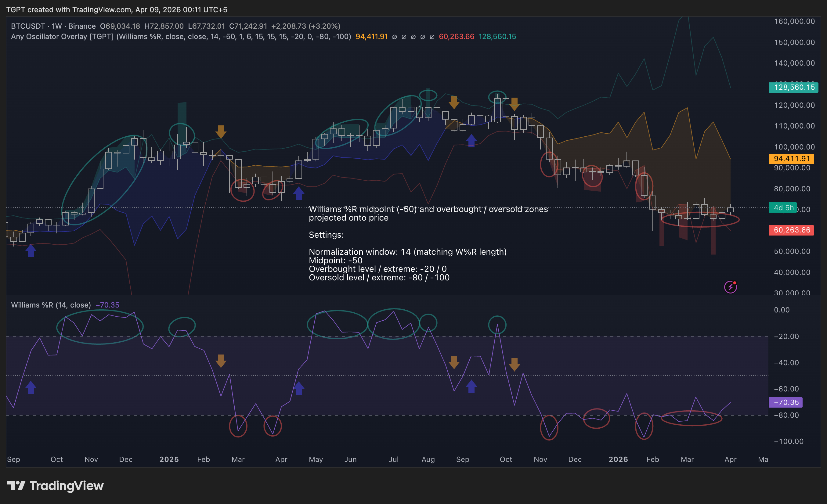Click the orange 94,411.91 value in the indicator legend
The height and width of the screenshot is (504, 827).
point(372,37)
